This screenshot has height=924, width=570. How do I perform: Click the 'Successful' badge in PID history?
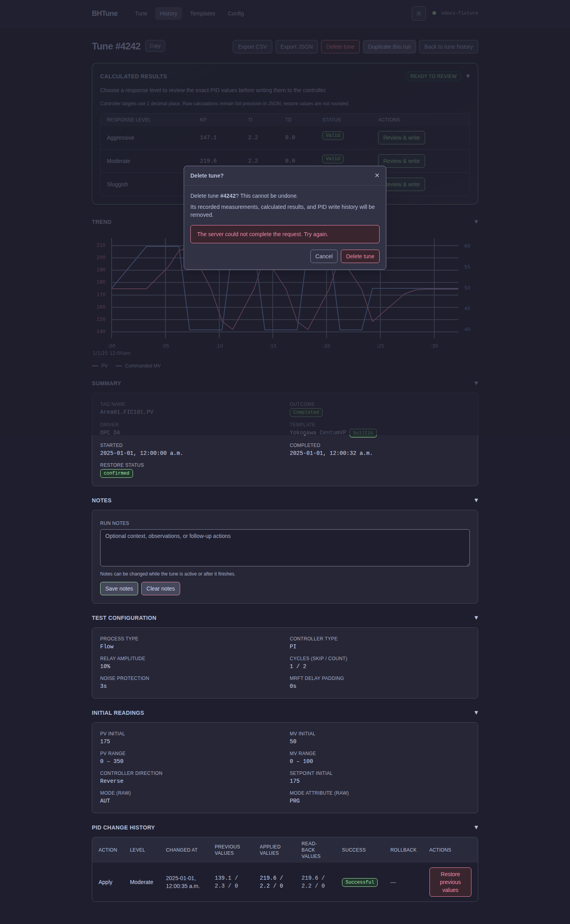pyautogui.click(x=360, y=882)
